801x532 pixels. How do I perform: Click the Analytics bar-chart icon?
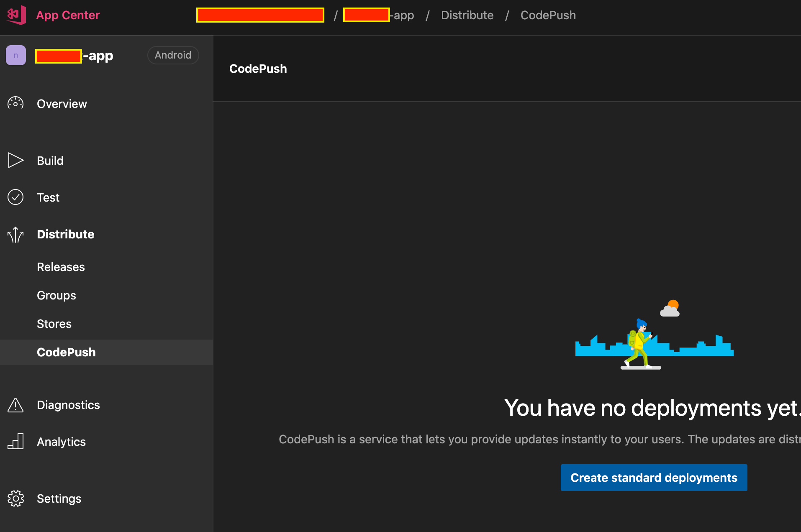coord(16,441)
